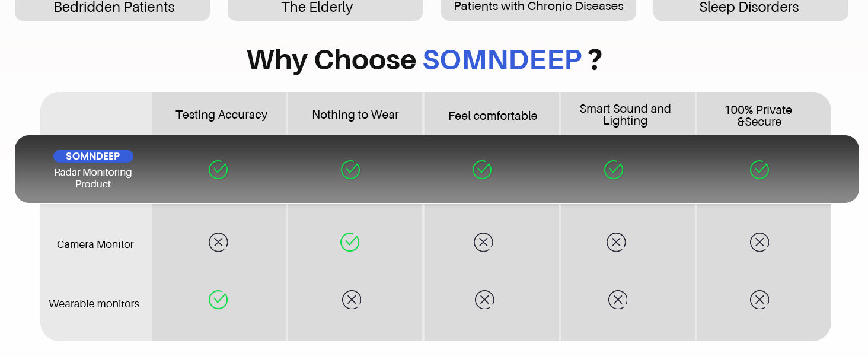Click Wearable monitors Nothing to Wear cross
868x356 pixels.
pos(352,300)
